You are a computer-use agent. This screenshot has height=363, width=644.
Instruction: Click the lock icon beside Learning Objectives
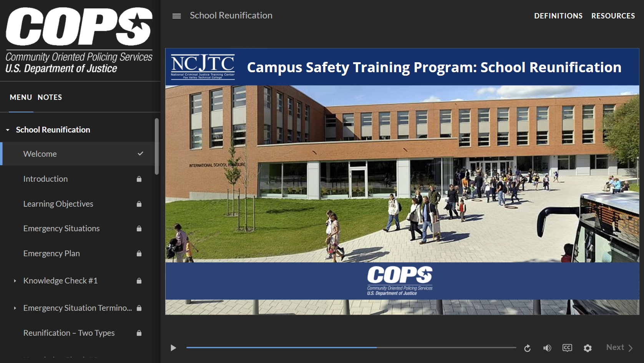(139, 204)
